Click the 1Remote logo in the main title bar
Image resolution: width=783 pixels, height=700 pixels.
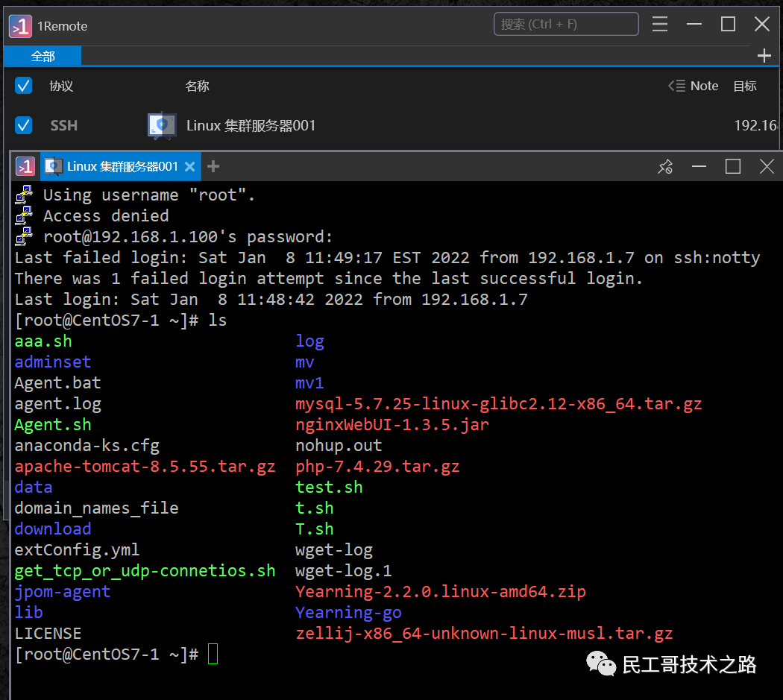[19, 25]
